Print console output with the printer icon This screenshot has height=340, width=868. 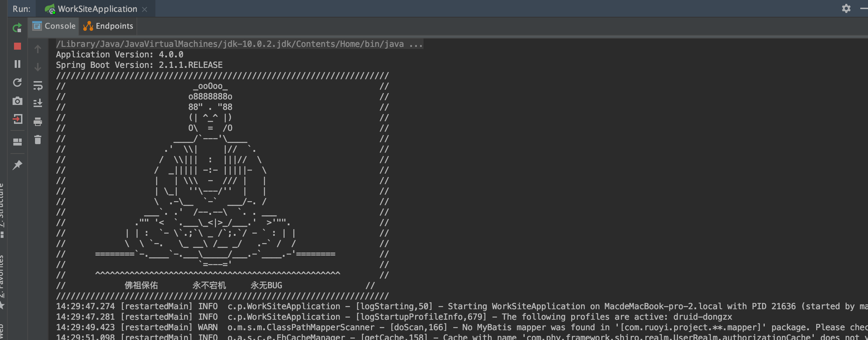pyautogui.click(x=38, y=122)
